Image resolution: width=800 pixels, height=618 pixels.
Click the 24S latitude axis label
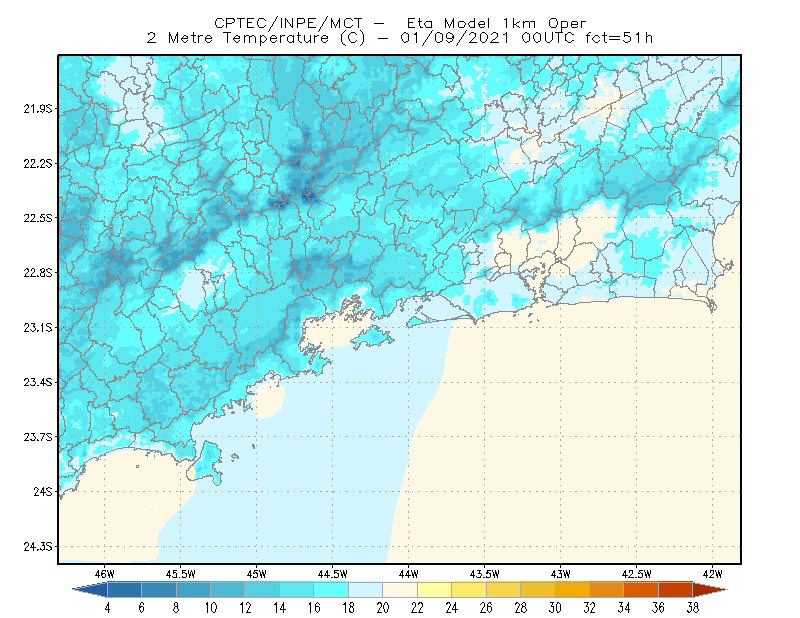point(43,491)
